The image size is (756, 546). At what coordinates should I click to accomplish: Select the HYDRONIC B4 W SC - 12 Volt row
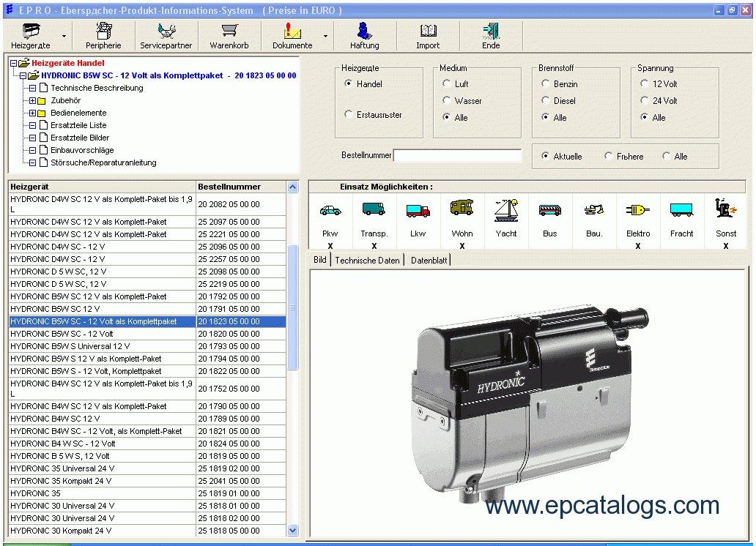tap(147, 444)
